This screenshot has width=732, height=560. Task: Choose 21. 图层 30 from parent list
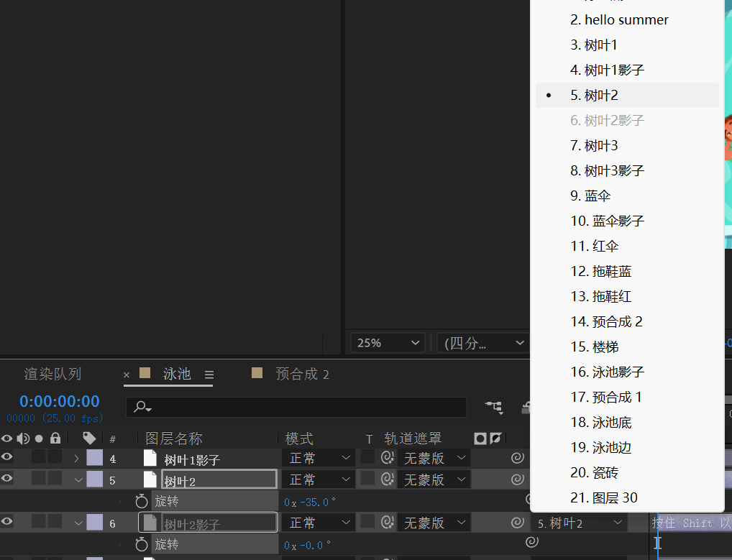(x=627, y=497)
